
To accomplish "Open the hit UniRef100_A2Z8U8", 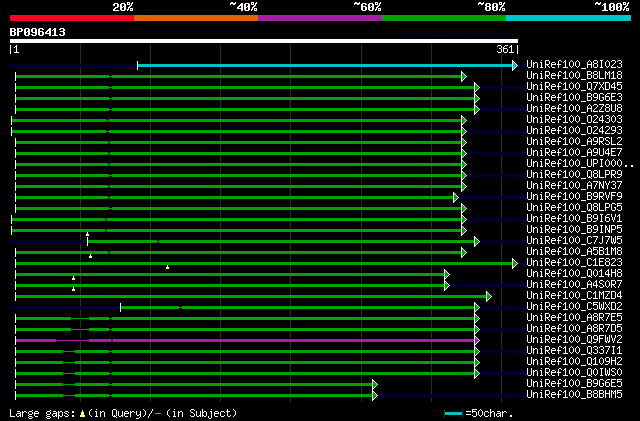I will point(574,109).
